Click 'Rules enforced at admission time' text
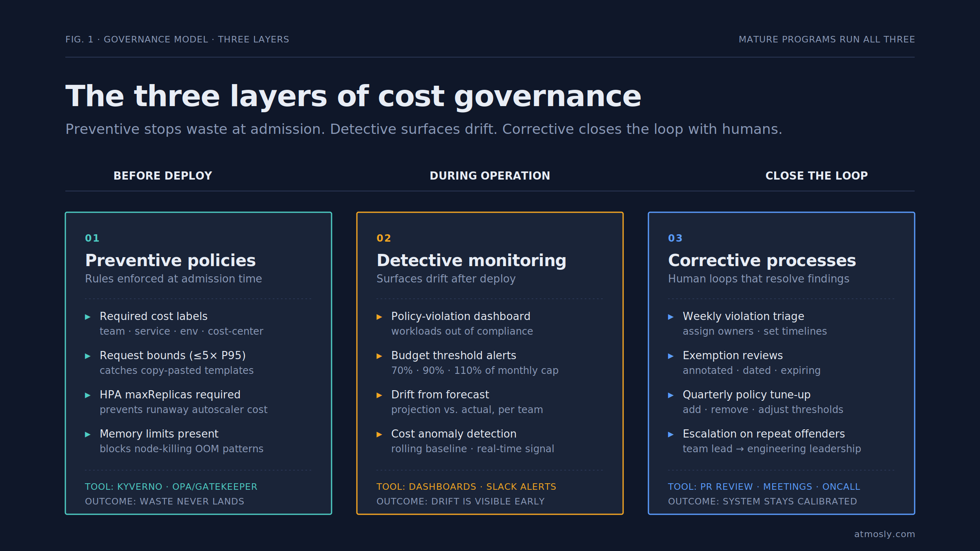Screen dimensions: 980x551 click(174, 279)
